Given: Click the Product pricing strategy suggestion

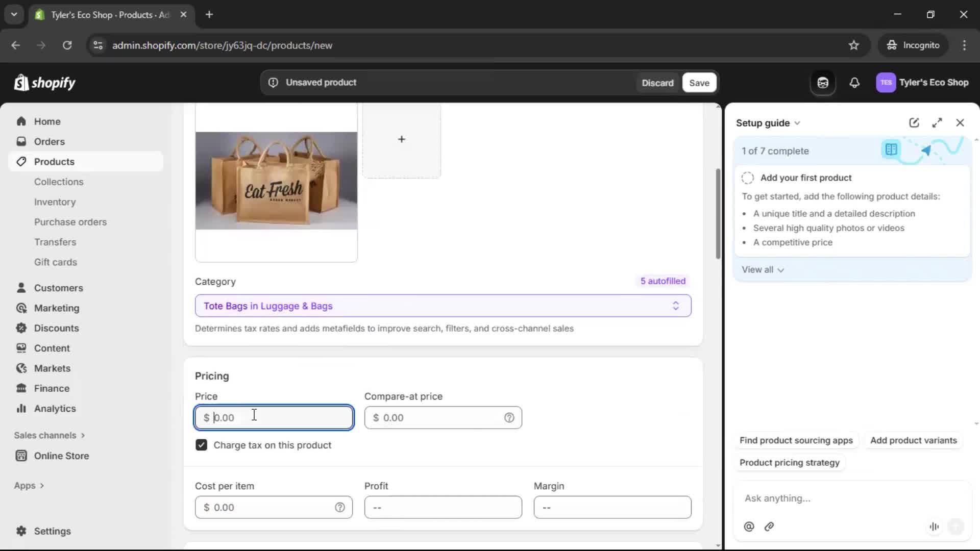Looking at the screenshot, I should 789,462.
